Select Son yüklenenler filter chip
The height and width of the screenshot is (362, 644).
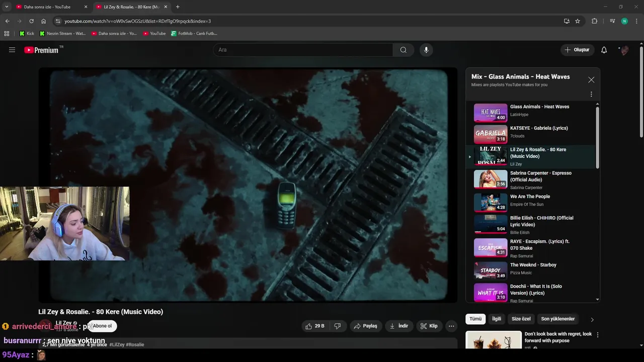tap(558, 319)
